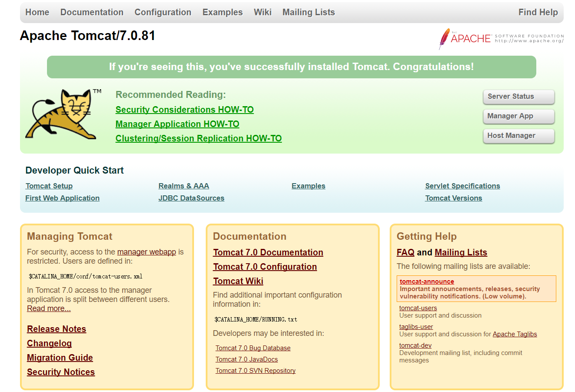Image resolution: width=575 pixels, height=392 pixels.
Task: Click the manager webapp link
Action: tap(147, 252)
